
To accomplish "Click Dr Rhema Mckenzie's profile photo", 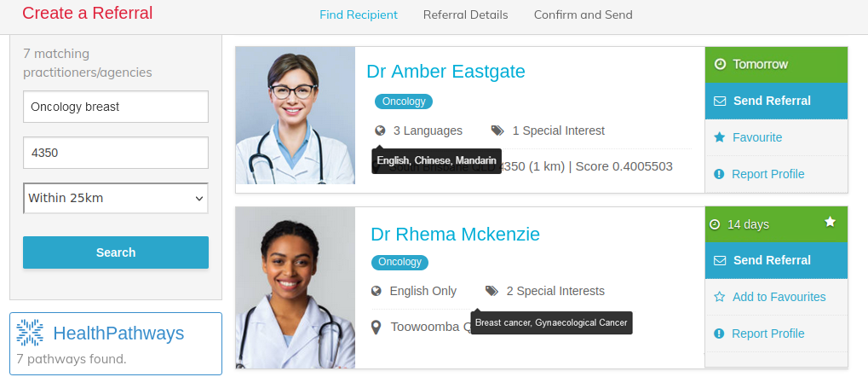I will tap(295, 287).
